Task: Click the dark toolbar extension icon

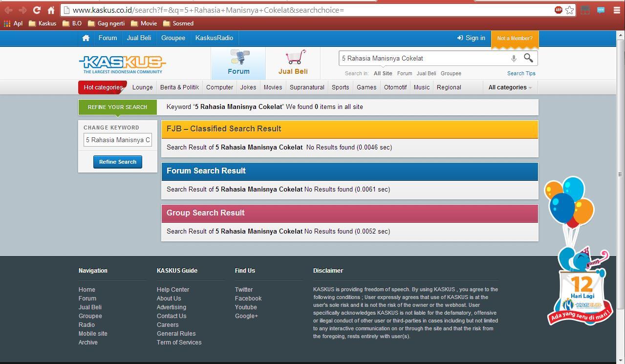Action: [585, 10]
